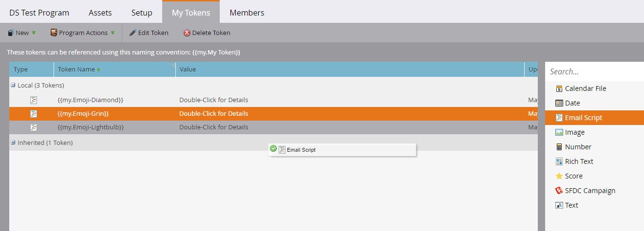Collapse the Local (3 Tokens) group
The image size is (644, 231).
pos(13,85)
